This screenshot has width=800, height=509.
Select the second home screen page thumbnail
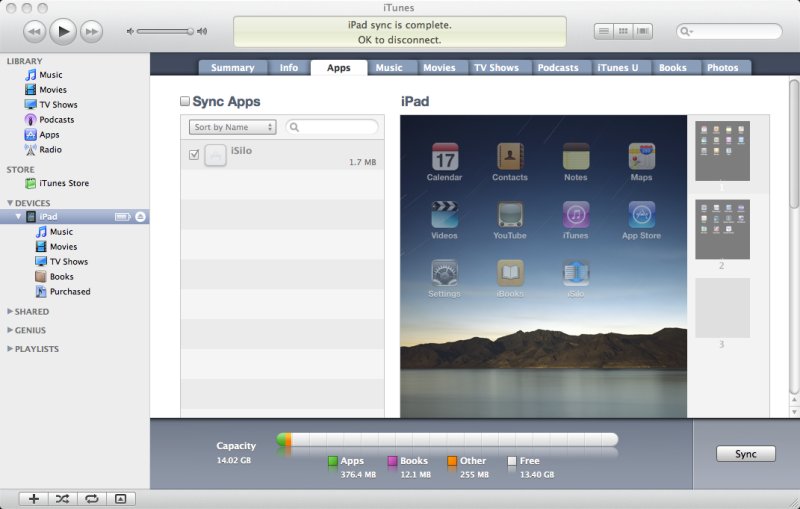(x=722, y=229)
